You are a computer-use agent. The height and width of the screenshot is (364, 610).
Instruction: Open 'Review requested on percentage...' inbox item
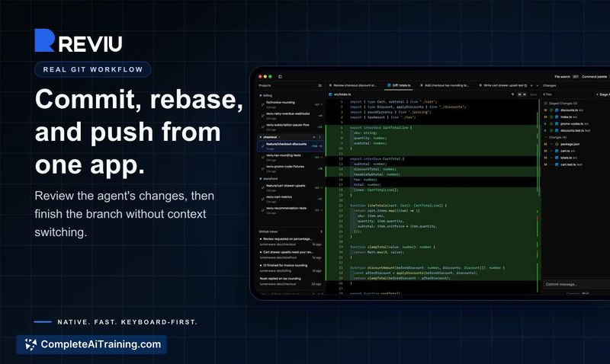click(291, 241)
